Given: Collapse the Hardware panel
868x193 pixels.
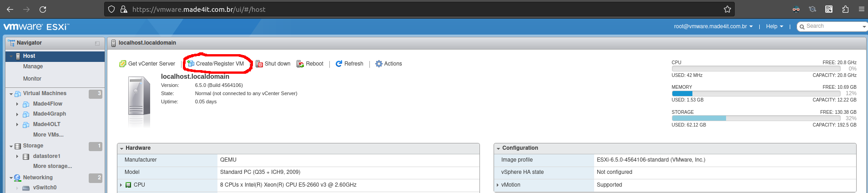Looking at the screenshot, I should pyautogui.click(x=122, y=148).
